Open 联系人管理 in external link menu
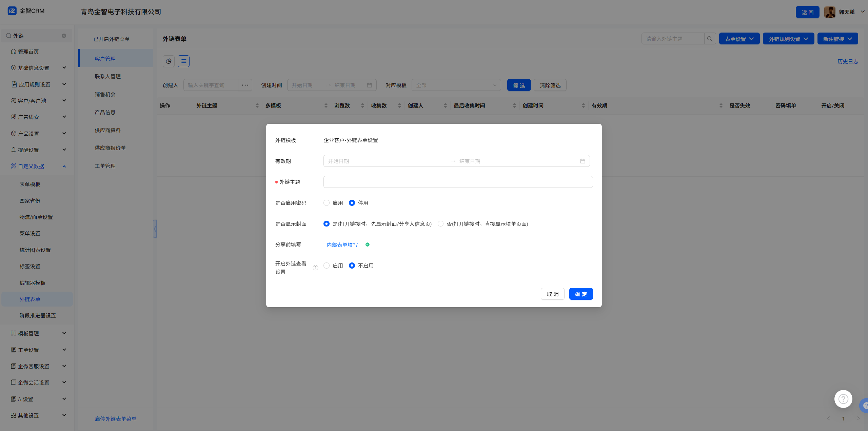868x431 pixels. [x=107, y=77]
